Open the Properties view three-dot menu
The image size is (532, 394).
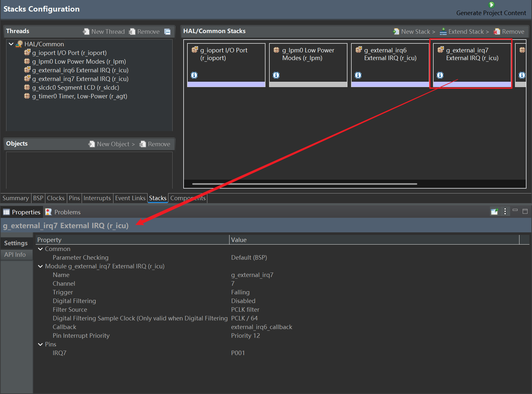pos(505,211)
